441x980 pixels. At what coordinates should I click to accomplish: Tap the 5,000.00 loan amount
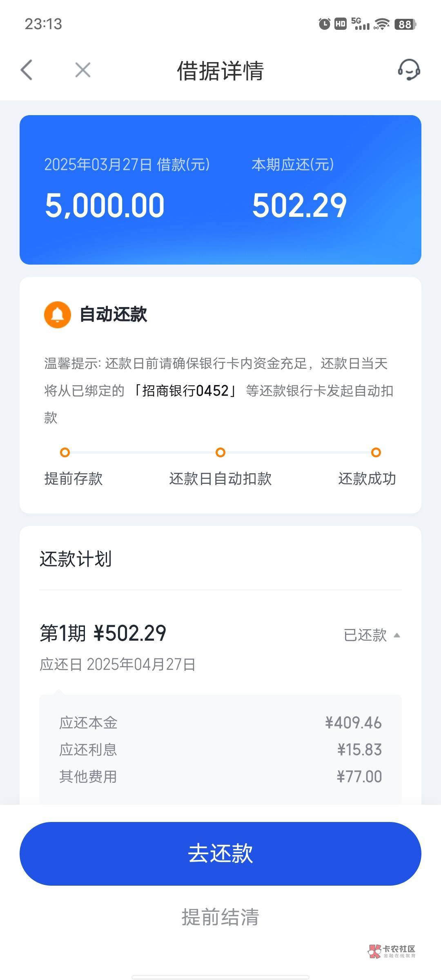click(105, 205)
